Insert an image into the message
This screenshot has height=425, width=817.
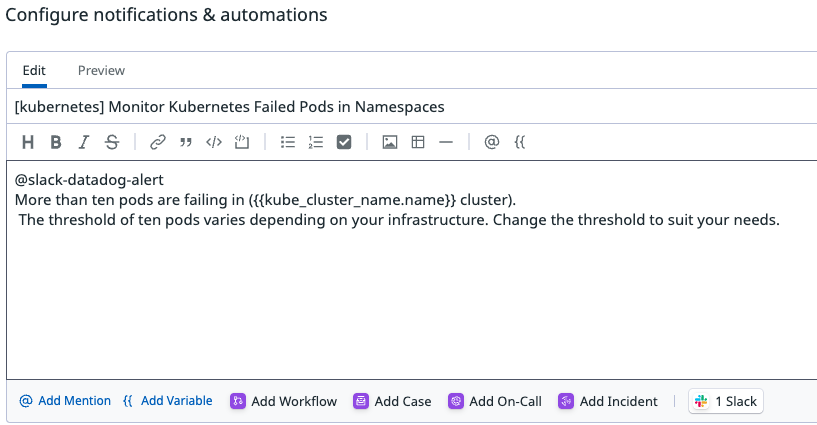tap(390, 142)
